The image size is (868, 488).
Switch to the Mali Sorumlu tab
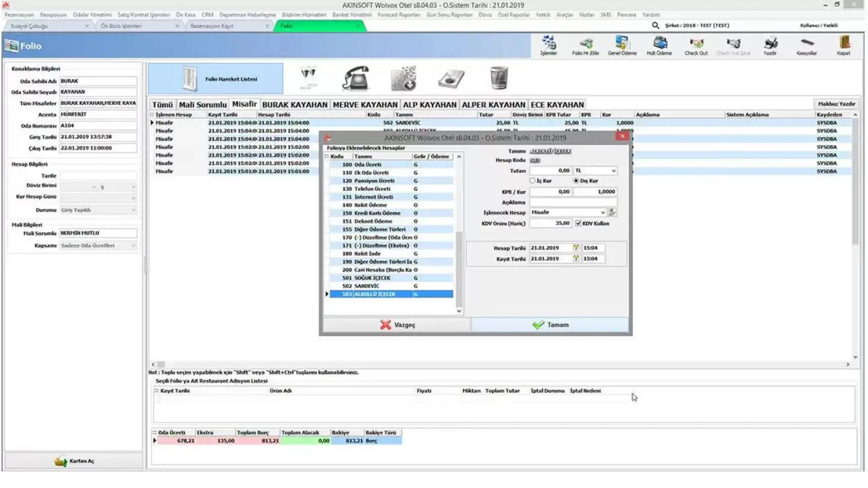[x=203, y=104]
